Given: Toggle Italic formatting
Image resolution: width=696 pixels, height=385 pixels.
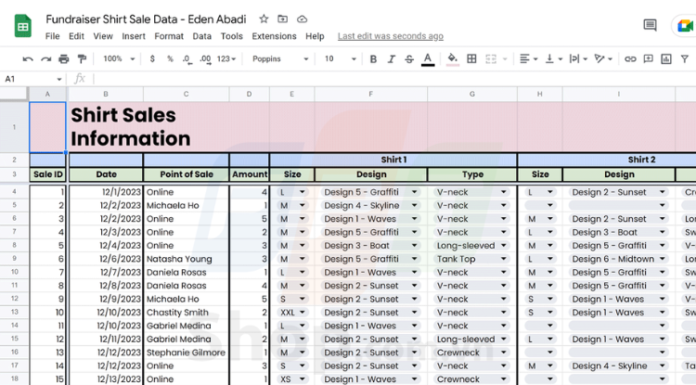Looking at the screenshot, I should click(x=391, y=59).
